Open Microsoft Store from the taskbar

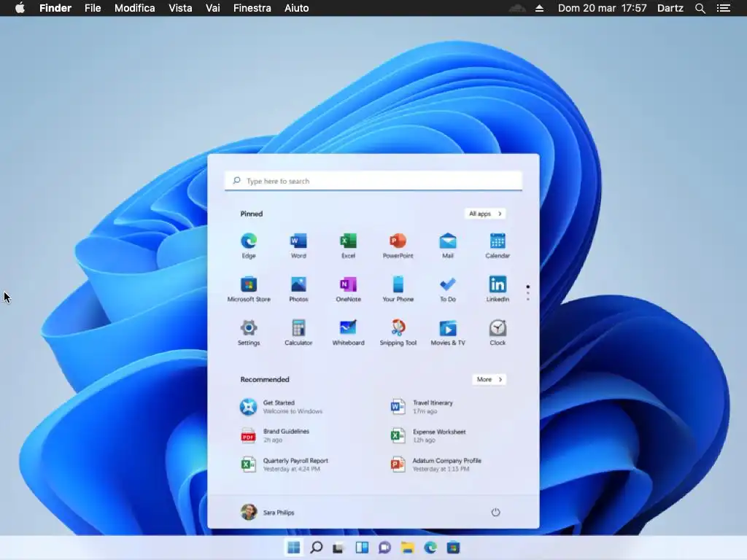453,548
